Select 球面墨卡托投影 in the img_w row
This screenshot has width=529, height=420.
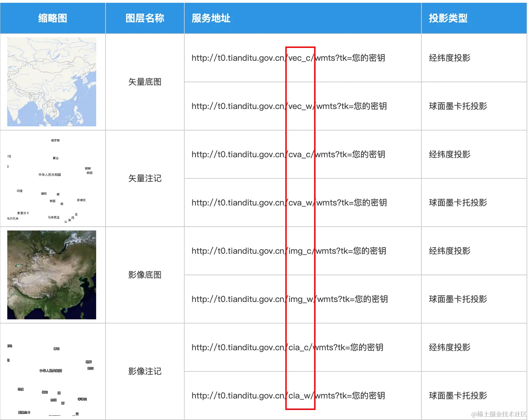point(458,299)
